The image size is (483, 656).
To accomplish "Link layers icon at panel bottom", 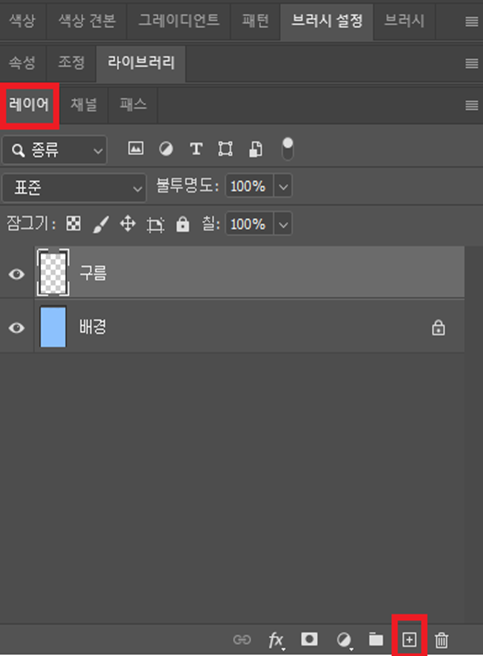I will (x=242, y=640).
